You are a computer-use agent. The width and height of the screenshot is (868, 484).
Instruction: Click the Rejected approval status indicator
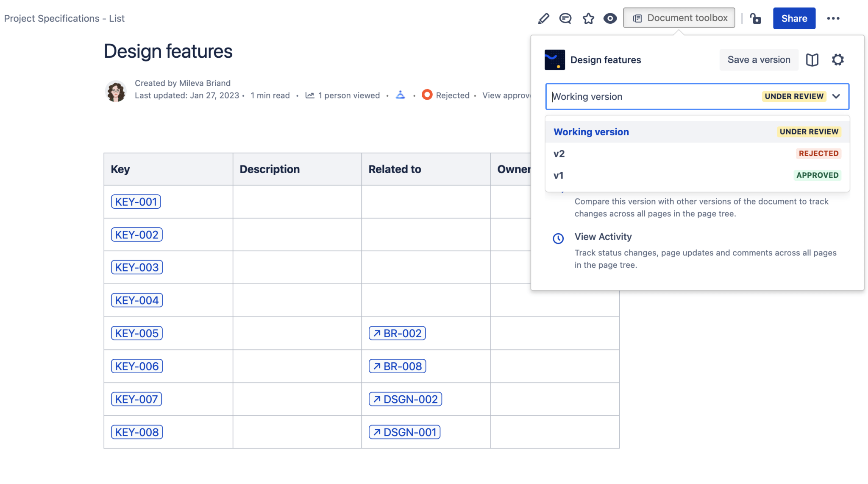point(427,95)
